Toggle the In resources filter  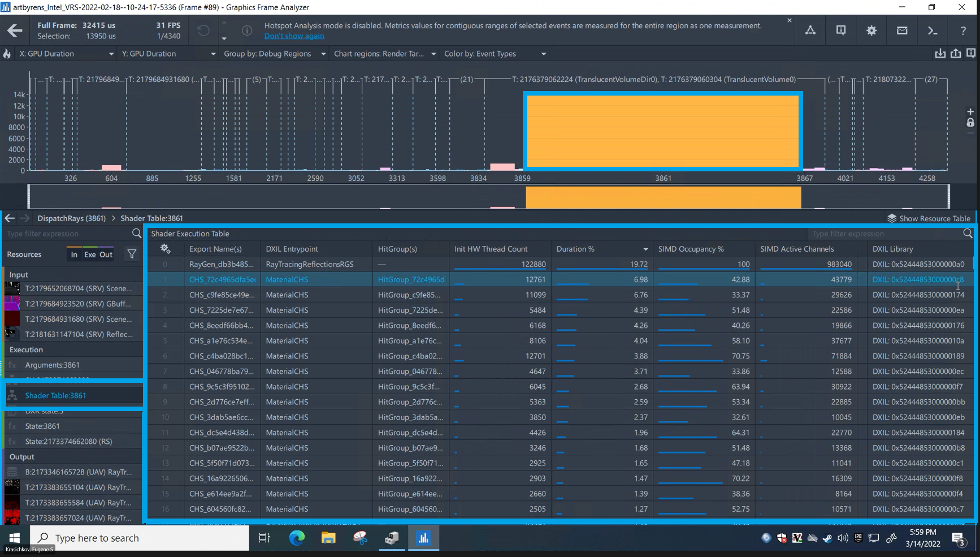pyautogui.click(x=74, y=254)
